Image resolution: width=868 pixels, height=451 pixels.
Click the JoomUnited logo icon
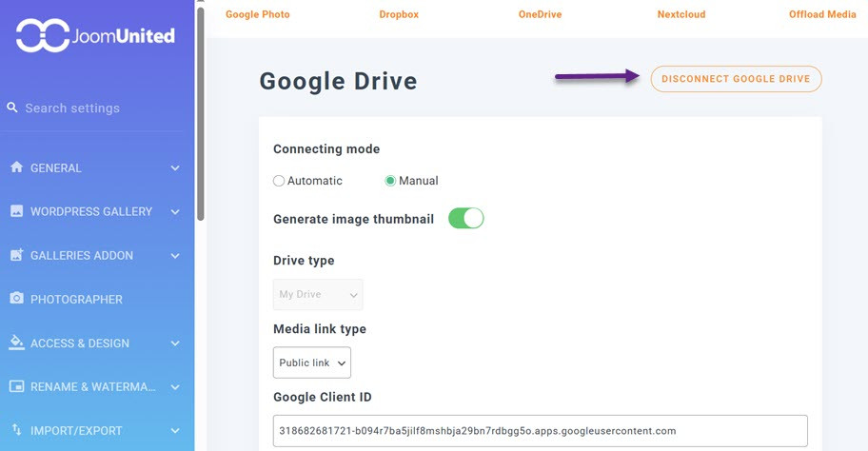click(42, 36)
